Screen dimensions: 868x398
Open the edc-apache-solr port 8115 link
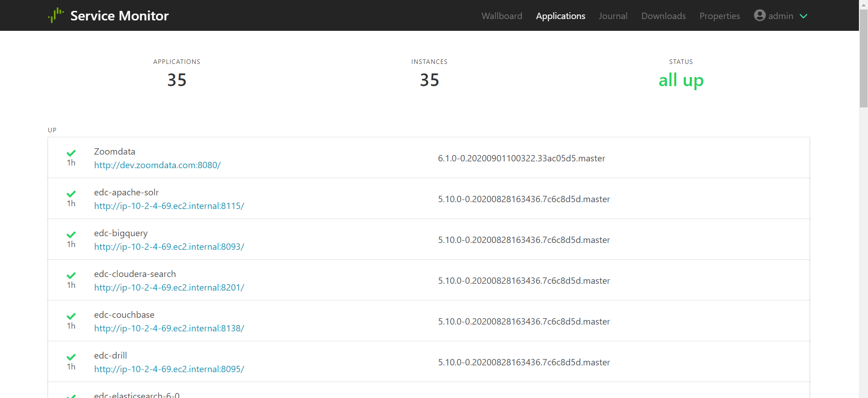[x=169, y=206]
